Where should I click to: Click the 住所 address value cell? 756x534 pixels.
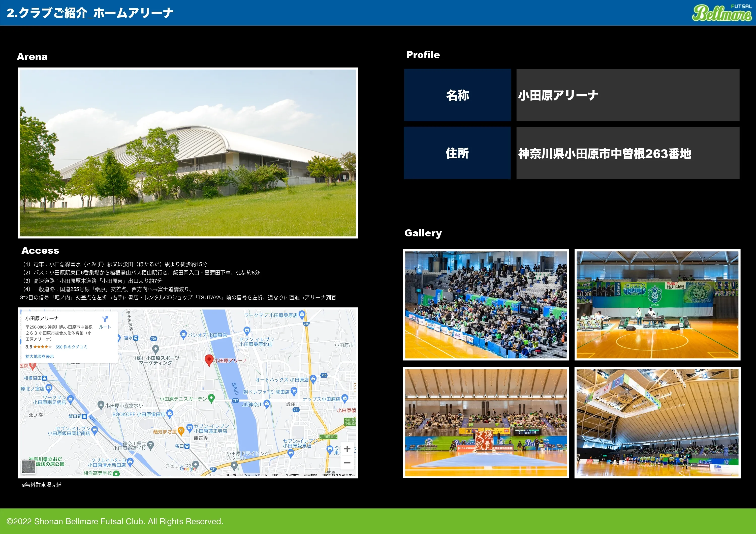pyautogui.click(x=627, y=153)
